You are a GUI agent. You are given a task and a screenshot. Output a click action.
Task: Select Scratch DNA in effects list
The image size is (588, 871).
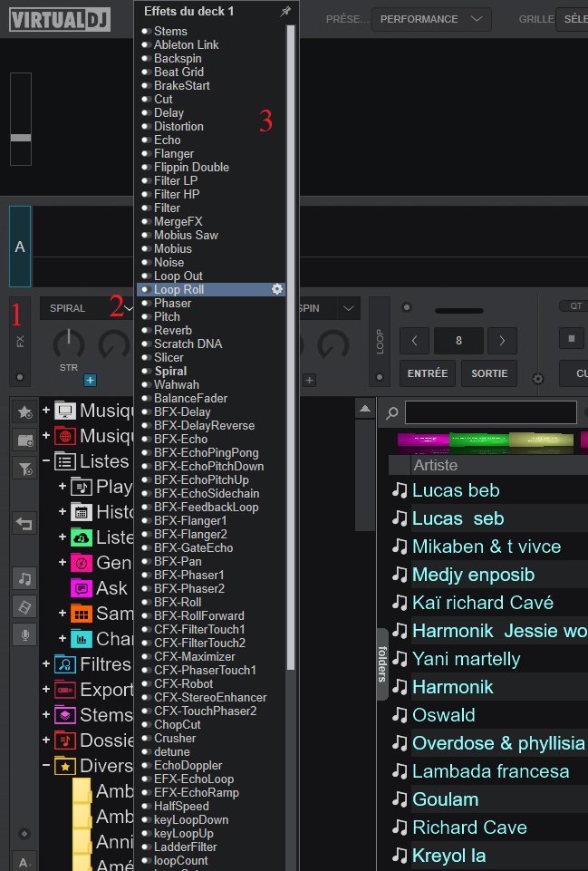tap(188, 344)
